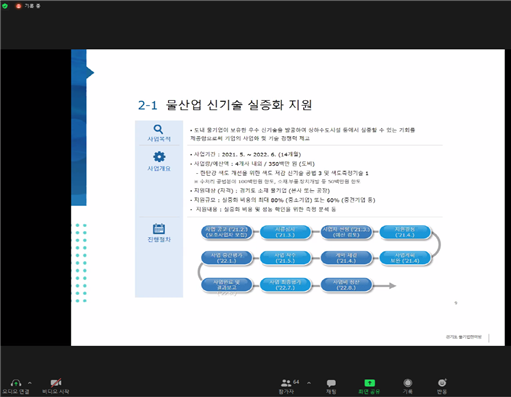Click the flow step labeled '22.7.

click(285, 285)
